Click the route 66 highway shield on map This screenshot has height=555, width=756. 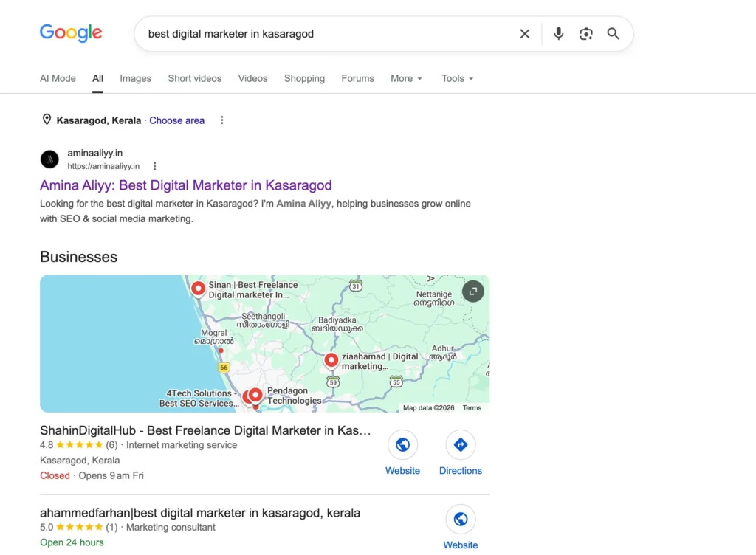coord(224,368)
